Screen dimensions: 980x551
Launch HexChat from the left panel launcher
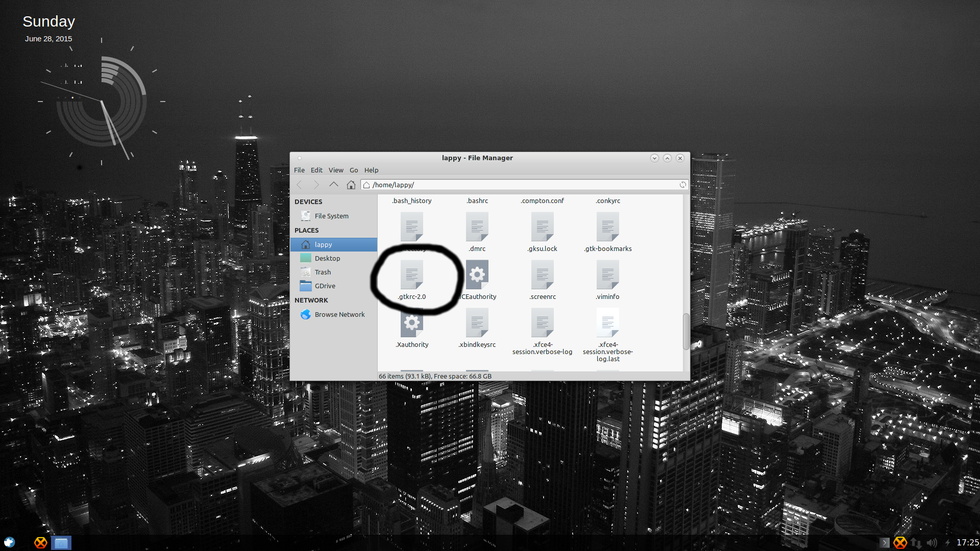point(40,542)
